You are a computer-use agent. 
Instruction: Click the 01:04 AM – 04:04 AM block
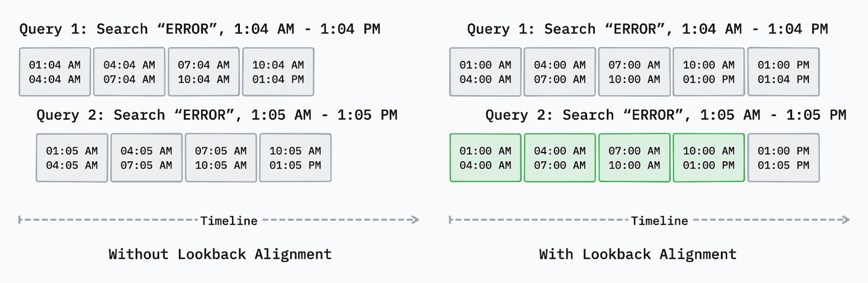[x=55, y=72]
